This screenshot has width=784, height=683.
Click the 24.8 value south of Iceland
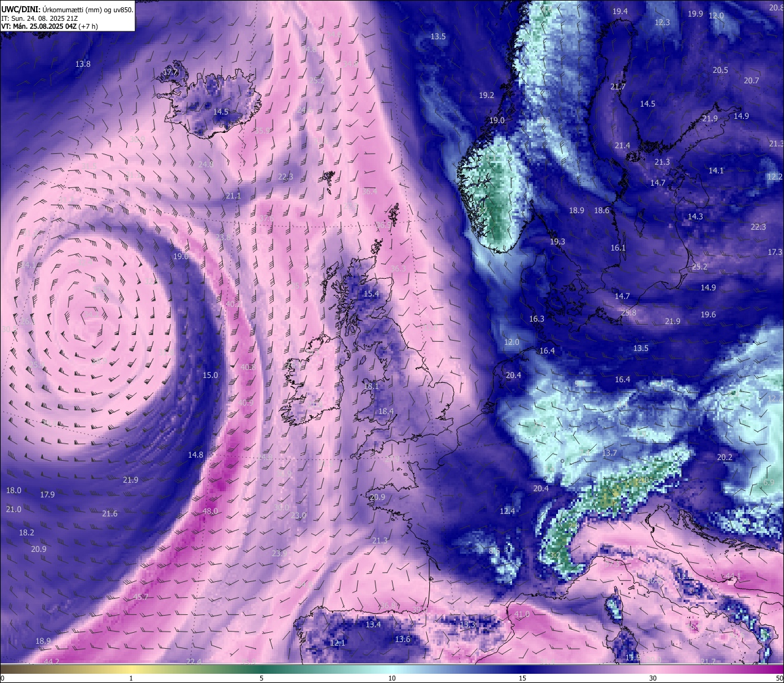[x=206, y=164]
